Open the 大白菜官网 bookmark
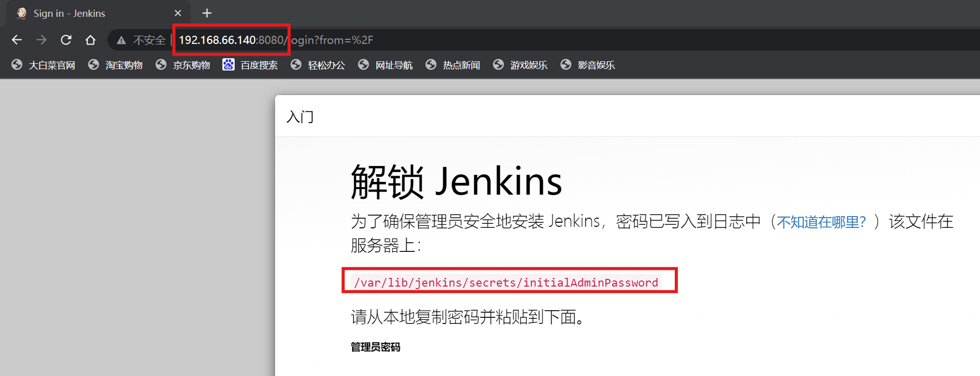The image size is (980, 376). pos(43,65)
